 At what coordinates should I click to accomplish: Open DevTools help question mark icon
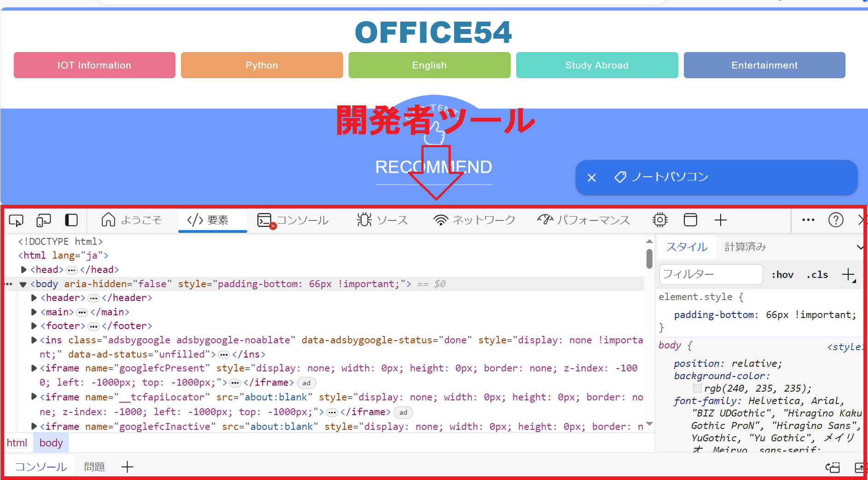pos(836,220)
